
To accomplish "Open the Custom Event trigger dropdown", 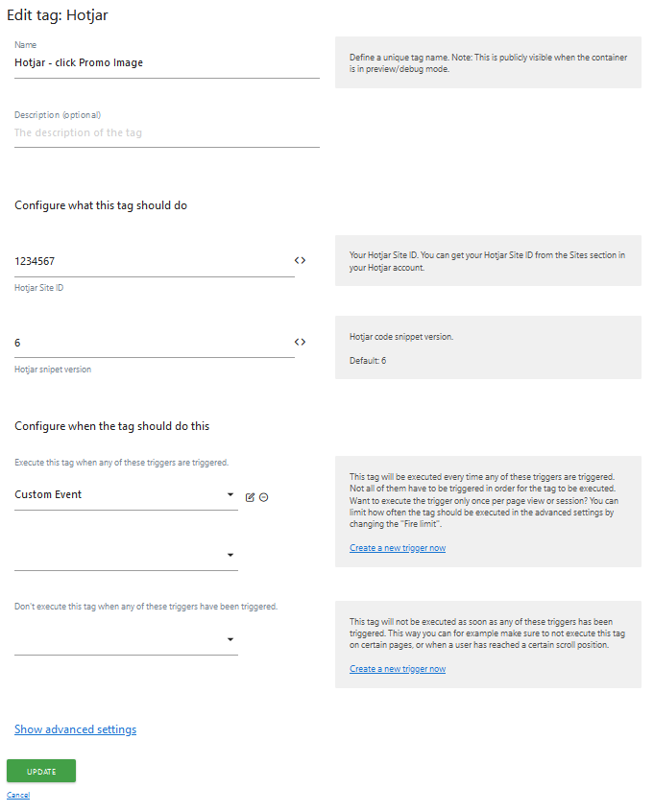I will [x=230, y=494].
